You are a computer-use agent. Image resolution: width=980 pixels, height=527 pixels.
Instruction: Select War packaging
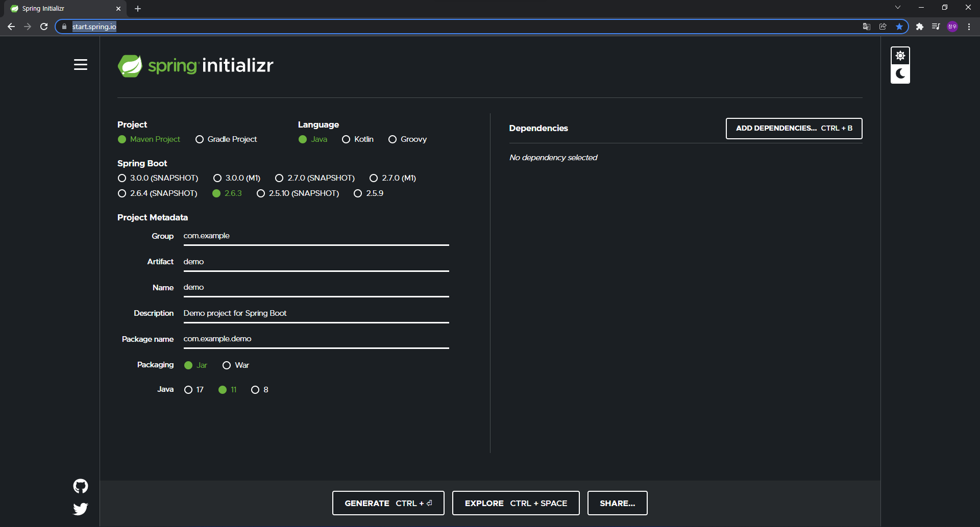pyautogui.click(x=236, y=365)
